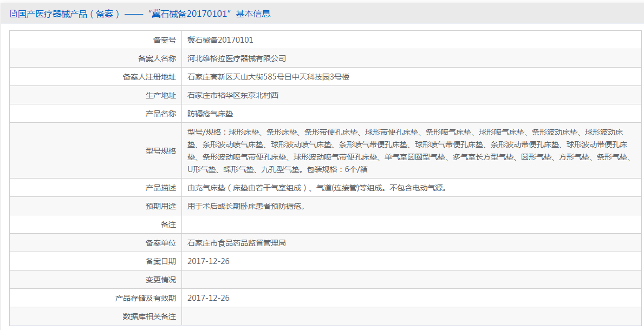
Task: Select the text 用于术后或长期卧床患者预防褥疮
Action: pyautogui.click(x=245, y=206)
